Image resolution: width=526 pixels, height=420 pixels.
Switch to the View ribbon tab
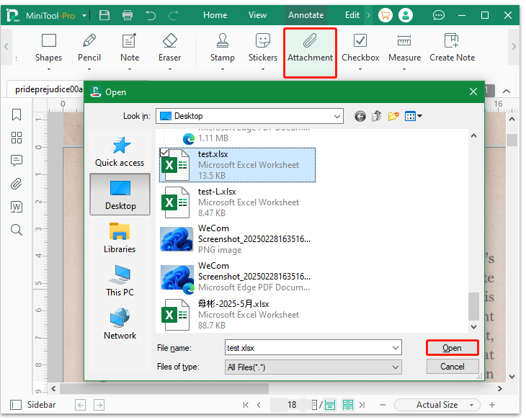[257, 15]
